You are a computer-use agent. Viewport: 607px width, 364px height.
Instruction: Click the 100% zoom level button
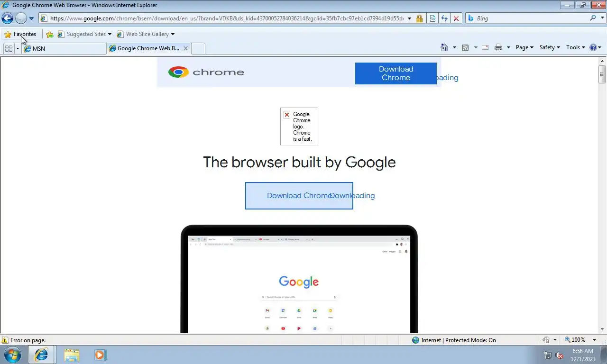click(x=575, y=340)
